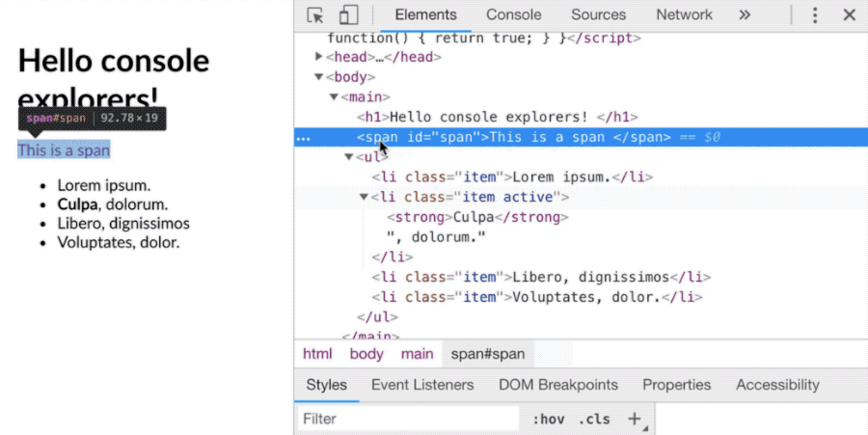
Task: Click the ellipsis beside the selected span row
Action: click(x=303, y=137)
